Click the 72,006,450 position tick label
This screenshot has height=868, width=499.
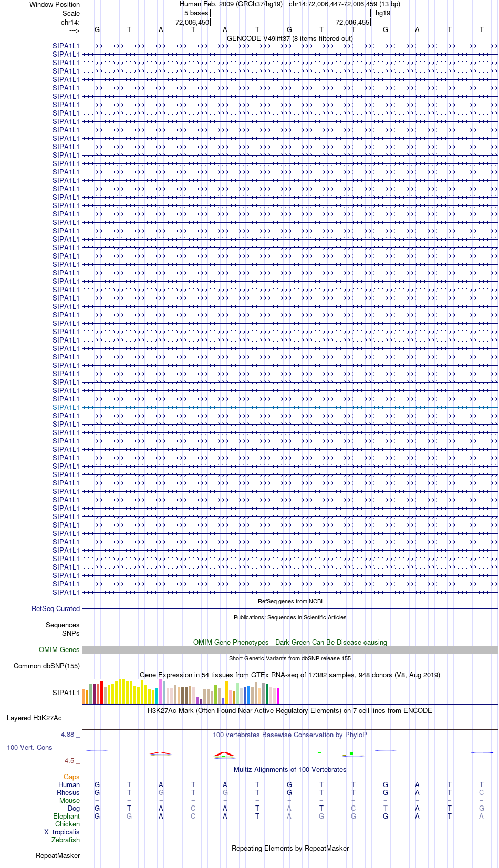pos(192,22)
